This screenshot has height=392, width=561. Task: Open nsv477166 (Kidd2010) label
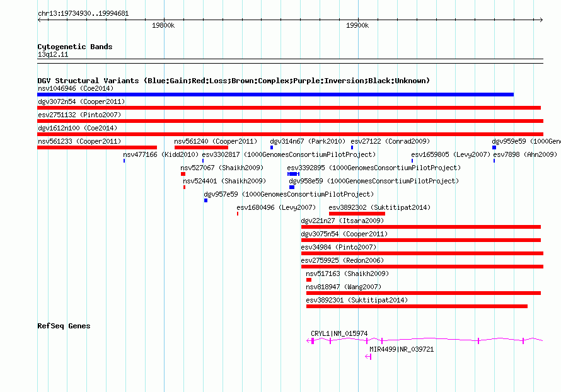pos(161,154)
